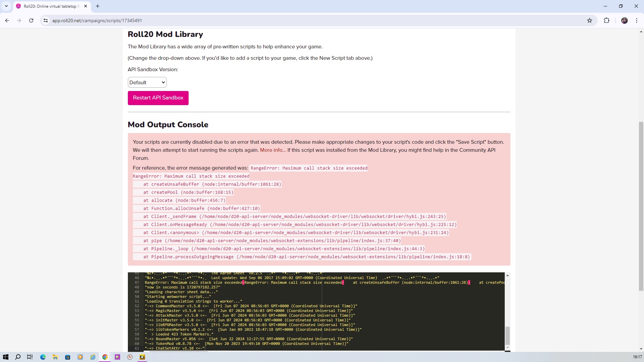The width and height of the screenshot is (644, 362).
Task: Click the console scroll-down arrow
Action: [x=507, y=348]
